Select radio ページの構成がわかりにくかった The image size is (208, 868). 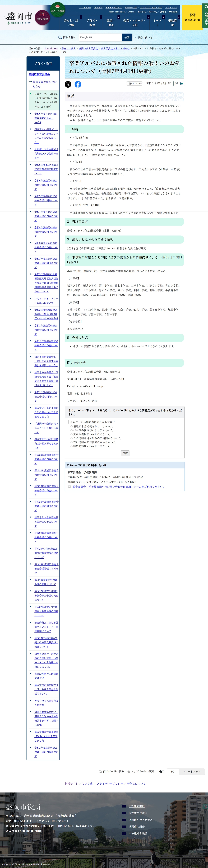click(72, 430)
